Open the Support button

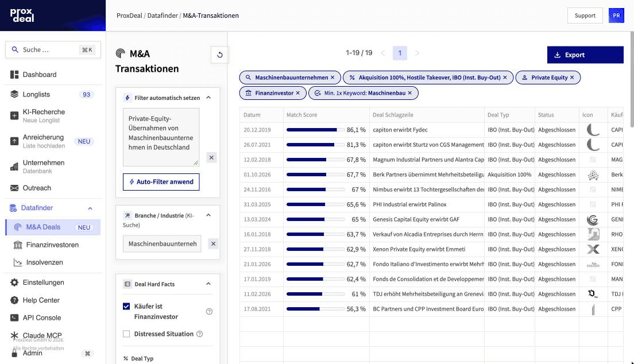click(x=585, y=16)
